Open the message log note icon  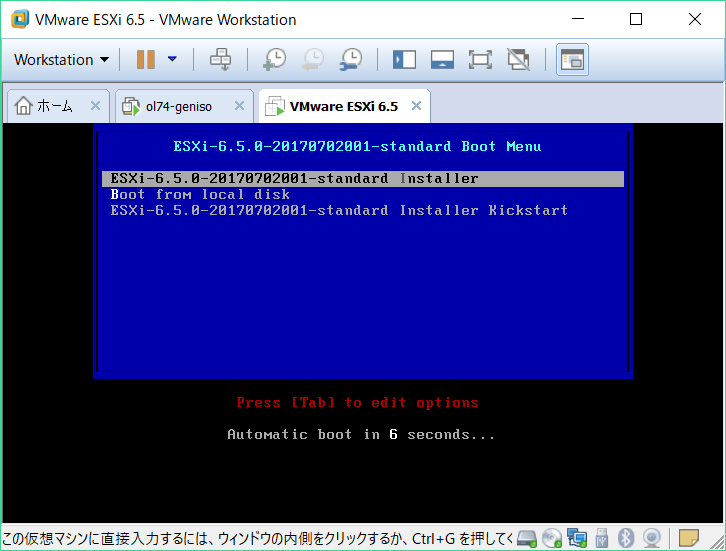coord(689,538)
